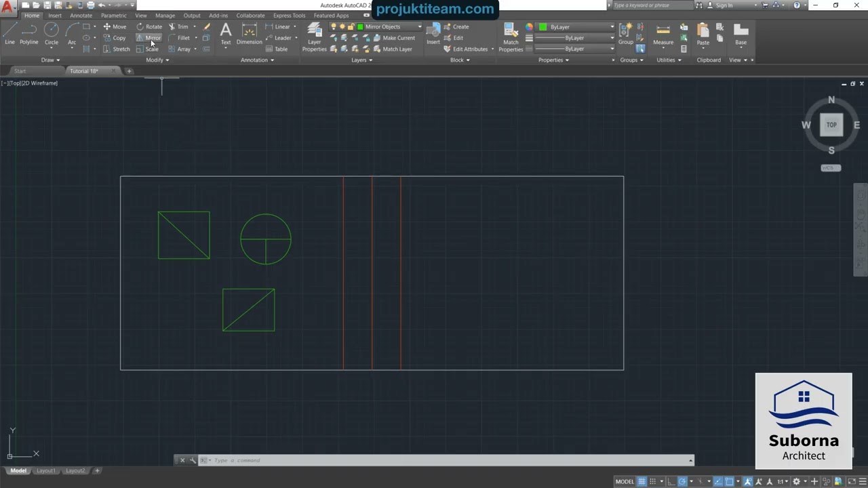Viewport: 868px width, 488px height.
Task: Activate the Move command
Action: (x=115, y=26)
